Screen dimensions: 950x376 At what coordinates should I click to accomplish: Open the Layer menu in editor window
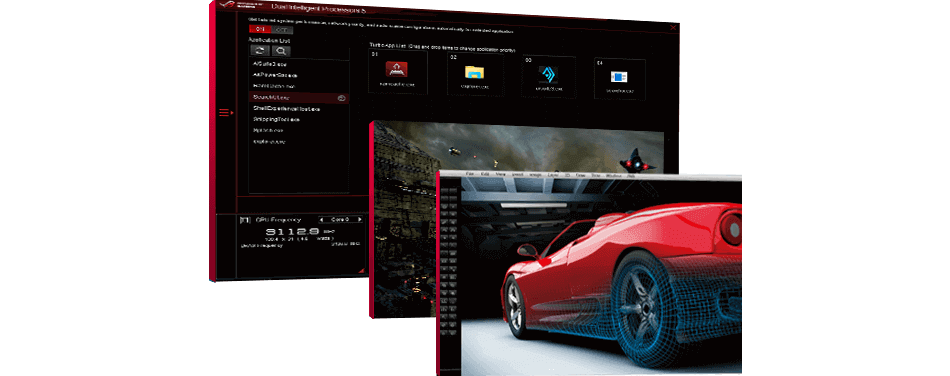click(x=553, y=174)
